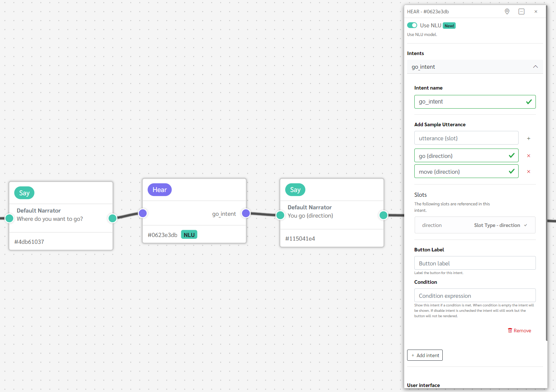The height and width of the screenshot is (392, 556).
Task: Click the #115041e4 node ID
Action: (x=300, y=239)
